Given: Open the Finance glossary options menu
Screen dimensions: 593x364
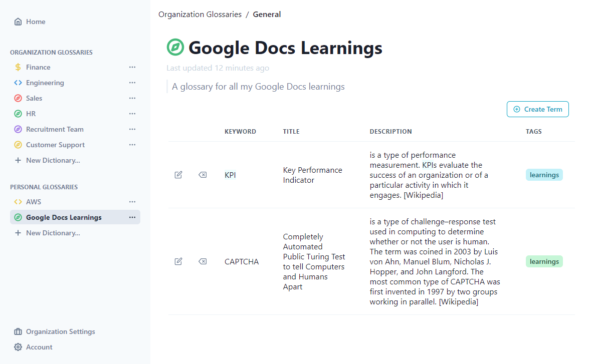Looking at the screenshot, I should (132, 67).
